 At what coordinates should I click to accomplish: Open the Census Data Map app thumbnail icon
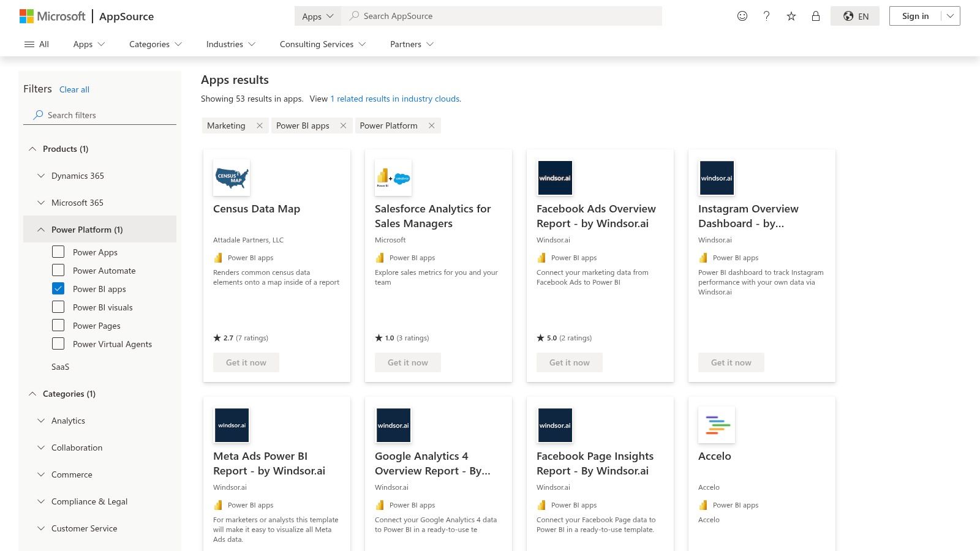click(x=232, y=178)
